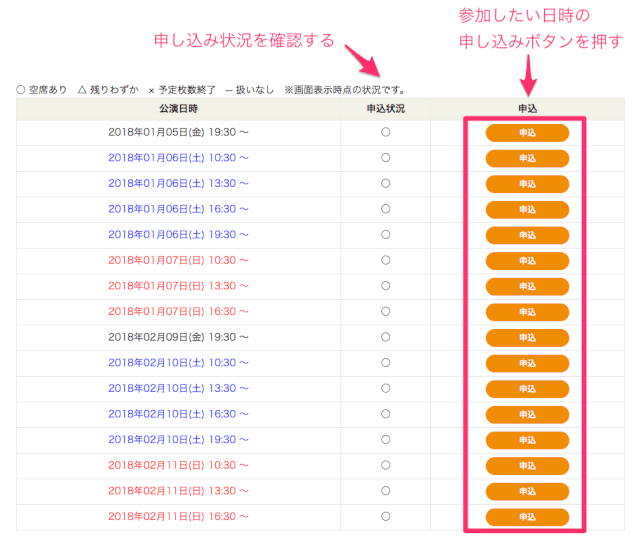The width and height of the screenshot is (640, 536).
Task: Click the legend text 予定枚数終了
Action: [x=187, y=90]
